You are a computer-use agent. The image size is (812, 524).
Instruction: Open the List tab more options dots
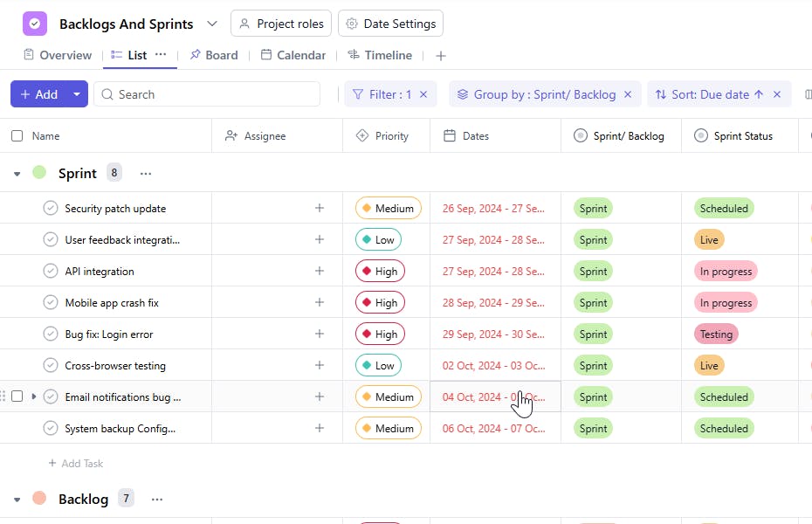pos(161,55)
